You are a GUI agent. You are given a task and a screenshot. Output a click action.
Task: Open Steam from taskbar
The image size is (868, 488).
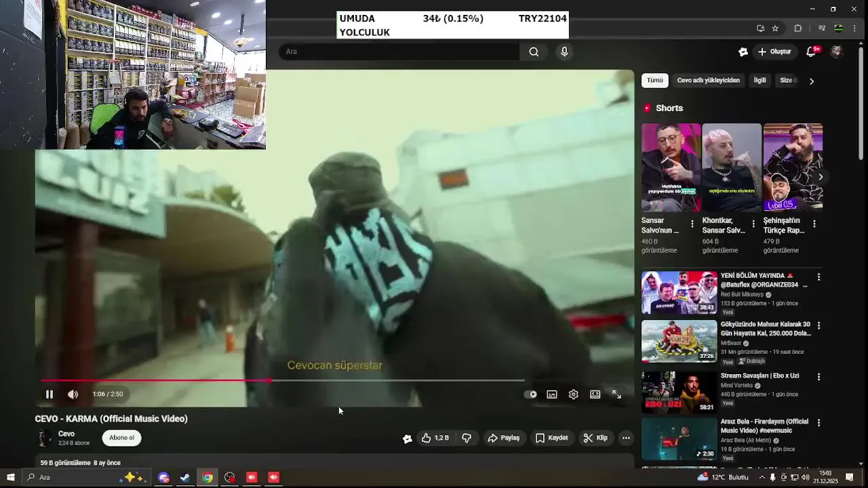click(x=184, y=477)
